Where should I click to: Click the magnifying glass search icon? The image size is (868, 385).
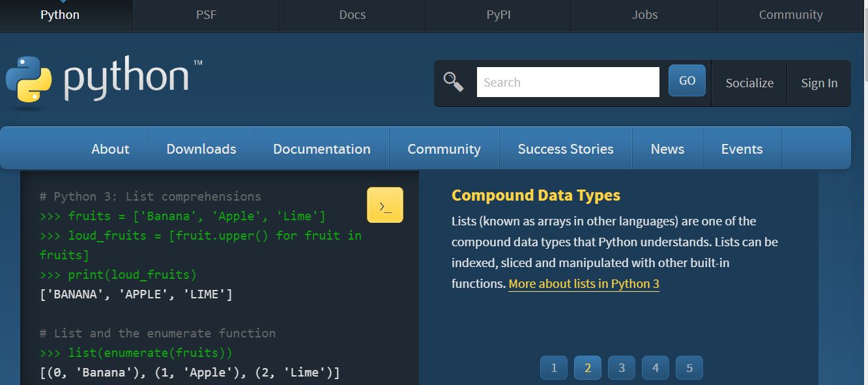click(x=454, y=82)
